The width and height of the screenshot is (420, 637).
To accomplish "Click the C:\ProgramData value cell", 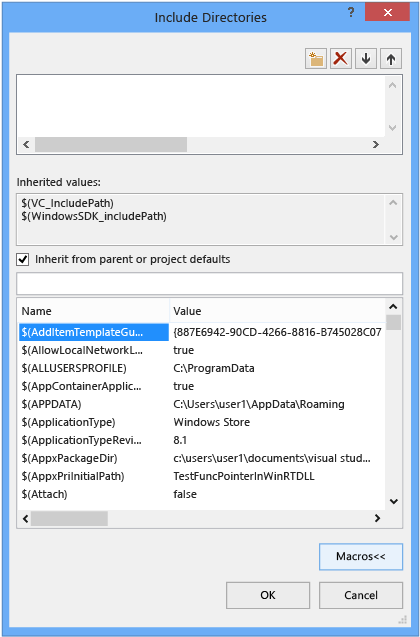I will point(214,368).
